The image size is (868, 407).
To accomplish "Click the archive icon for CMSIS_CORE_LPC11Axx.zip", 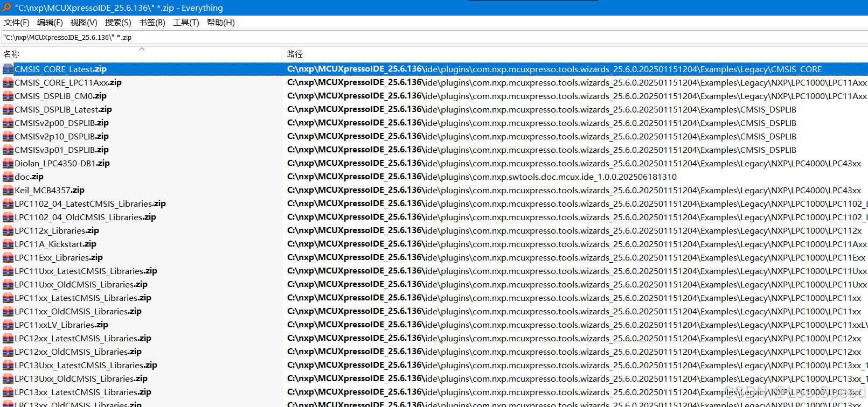I will 8,83.
